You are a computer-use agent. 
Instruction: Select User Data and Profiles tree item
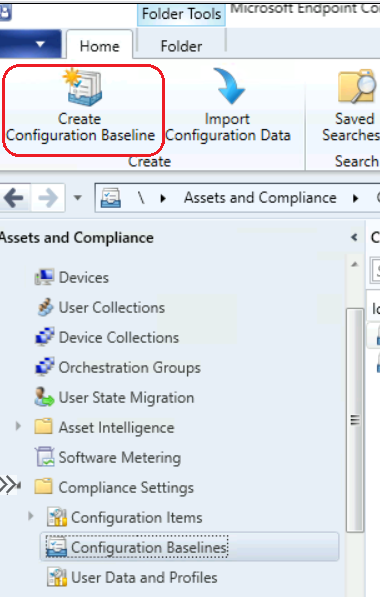tap(144, 578)
